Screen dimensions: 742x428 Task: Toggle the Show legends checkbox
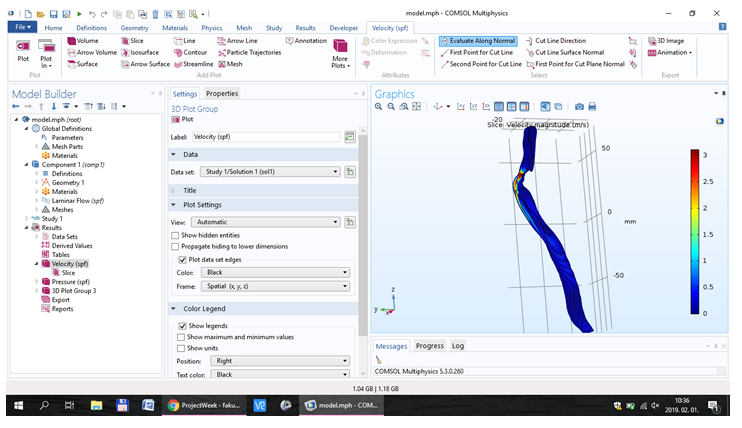[181, 326]
